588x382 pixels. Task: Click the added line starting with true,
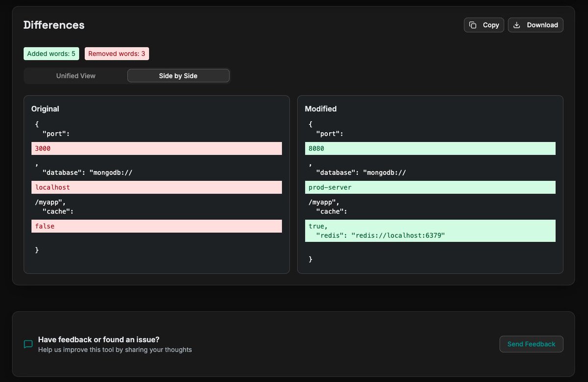318,226
